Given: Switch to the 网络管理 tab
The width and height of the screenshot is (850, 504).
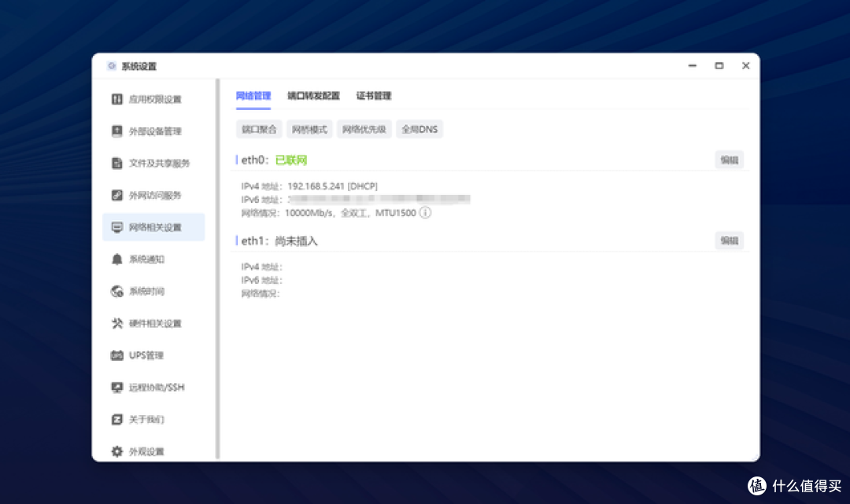Looking at the screenshot, I should (253, 96).
